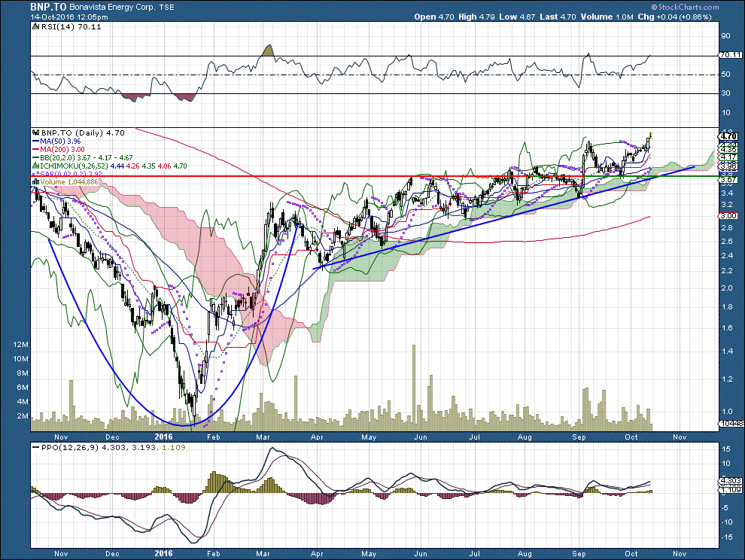
Task: Click the MA(50) 3.96 legend text
Action: point(60,142)
